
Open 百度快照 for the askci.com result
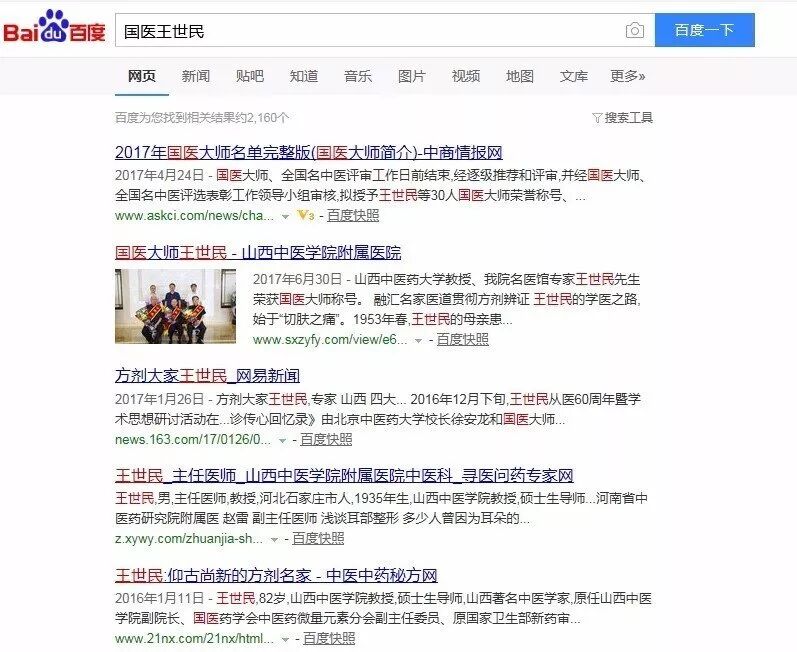[x=353, y=215]
